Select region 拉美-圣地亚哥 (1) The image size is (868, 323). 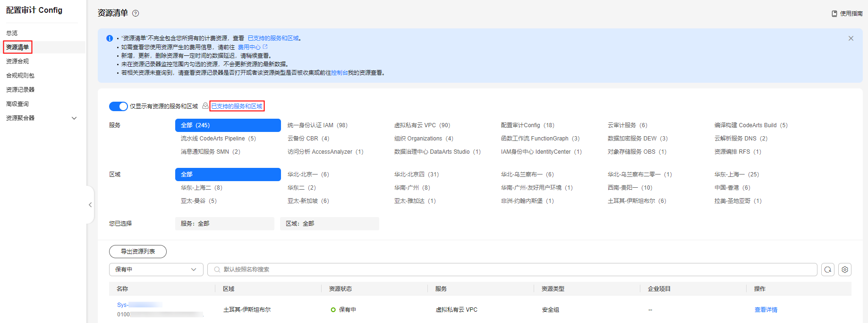point(738,201)
